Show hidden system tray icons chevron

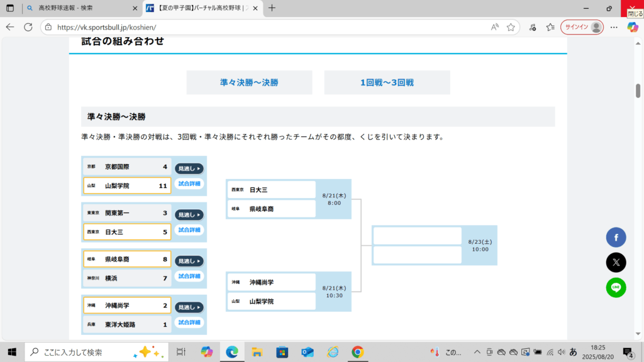(477, 352)
